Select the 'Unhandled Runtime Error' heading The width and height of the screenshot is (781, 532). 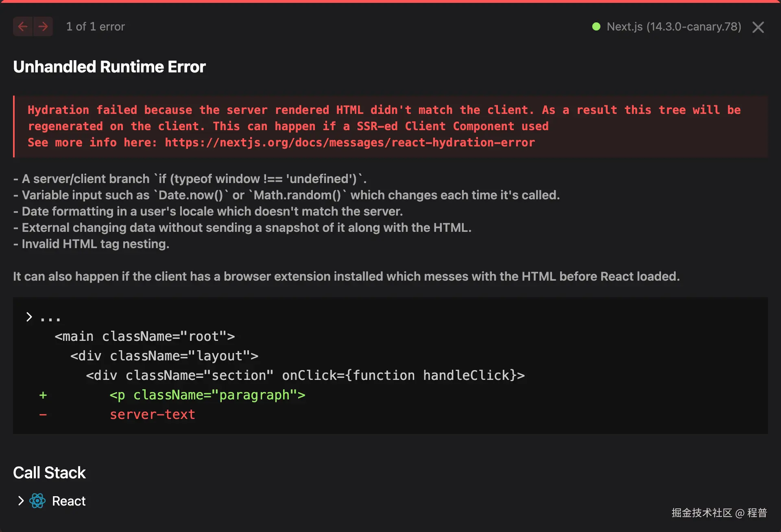(x=109, y=66)
